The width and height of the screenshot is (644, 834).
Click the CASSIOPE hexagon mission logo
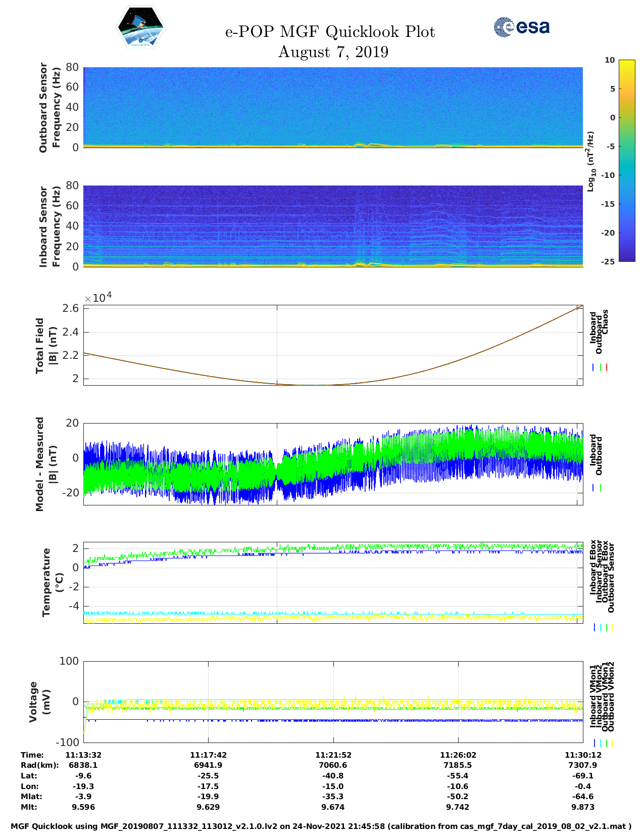(x=141, y=27)
